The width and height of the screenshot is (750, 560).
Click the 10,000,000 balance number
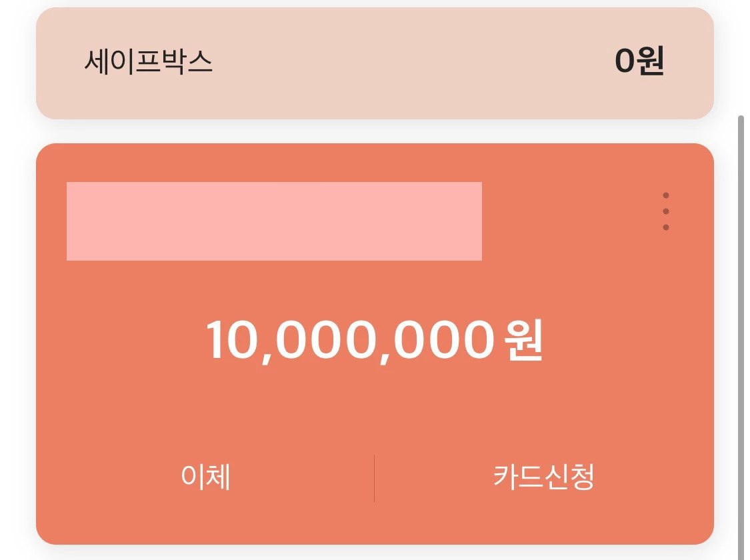[349, 340]
